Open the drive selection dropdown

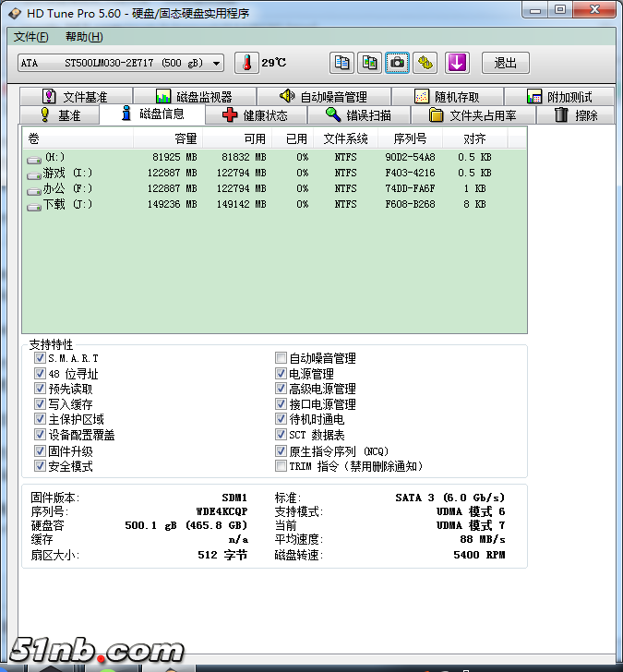tap(121, 63)
